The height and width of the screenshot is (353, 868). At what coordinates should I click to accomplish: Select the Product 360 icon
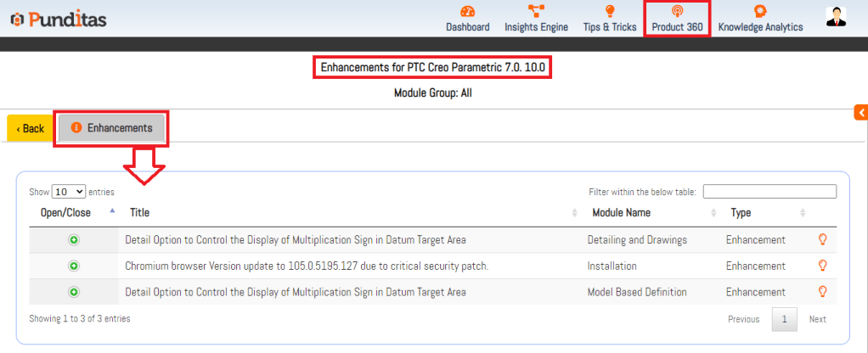677,12
